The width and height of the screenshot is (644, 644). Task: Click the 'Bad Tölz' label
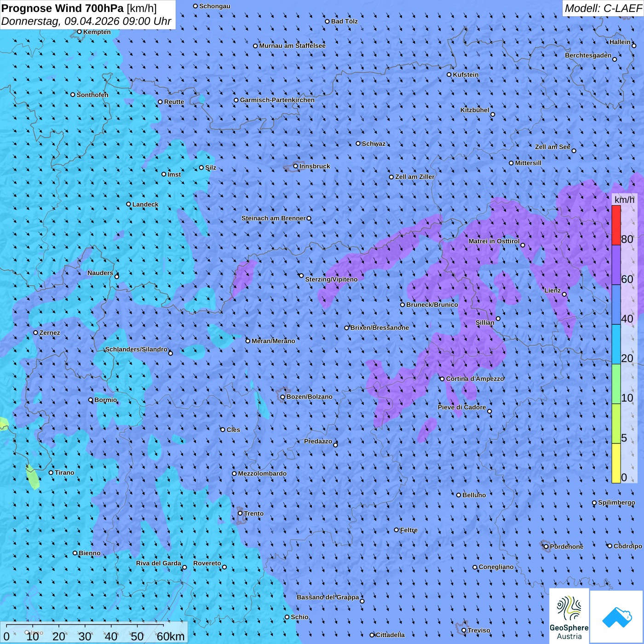click(344, 21)
